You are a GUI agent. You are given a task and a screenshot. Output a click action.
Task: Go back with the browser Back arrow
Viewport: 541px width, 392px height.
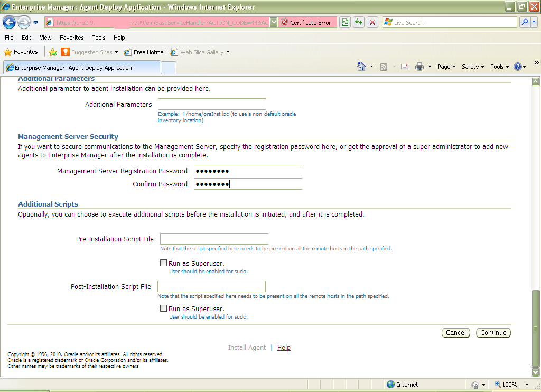point(10,22)
